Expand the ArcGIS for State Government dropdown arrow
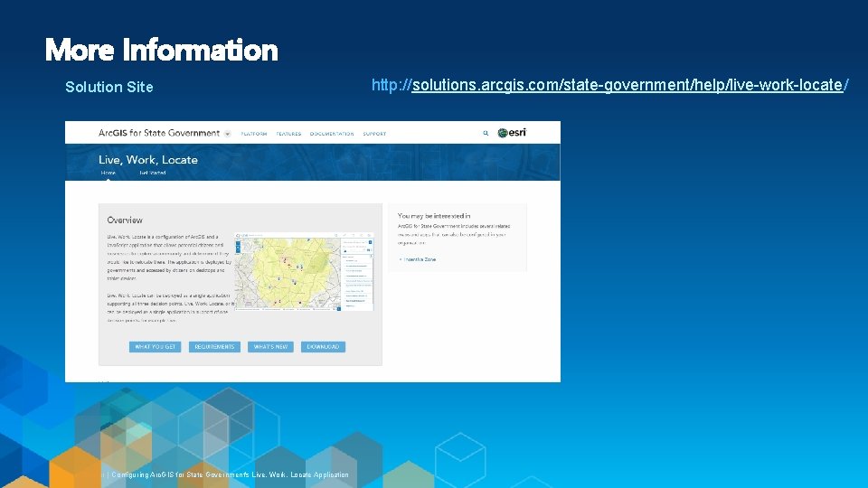Viewport: 868px width, 488px height. coord(228,134)
